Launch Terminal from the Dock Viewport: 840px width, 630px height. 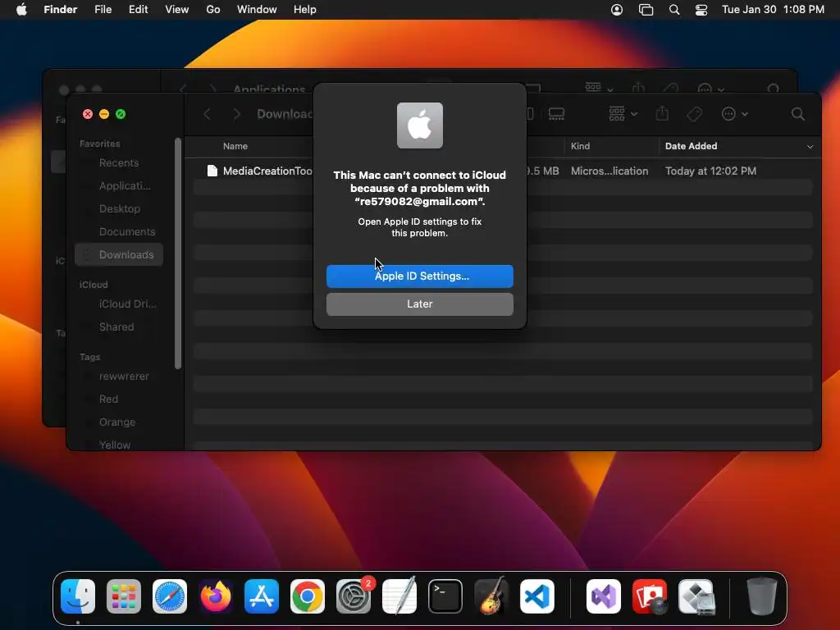(445, 596)
